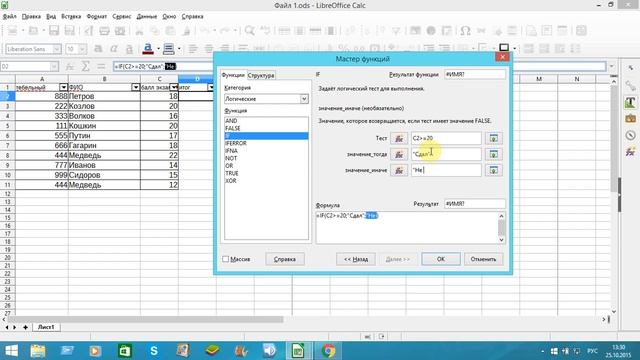The image size is (640, 360).
Task: Open the Файл menu
Action: point(9,17)
